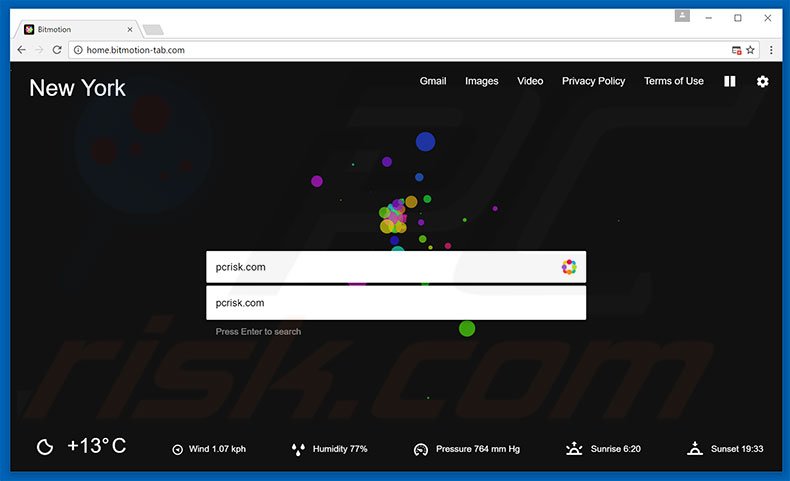Select the Bitmotion tab

[x=76, y=29]
